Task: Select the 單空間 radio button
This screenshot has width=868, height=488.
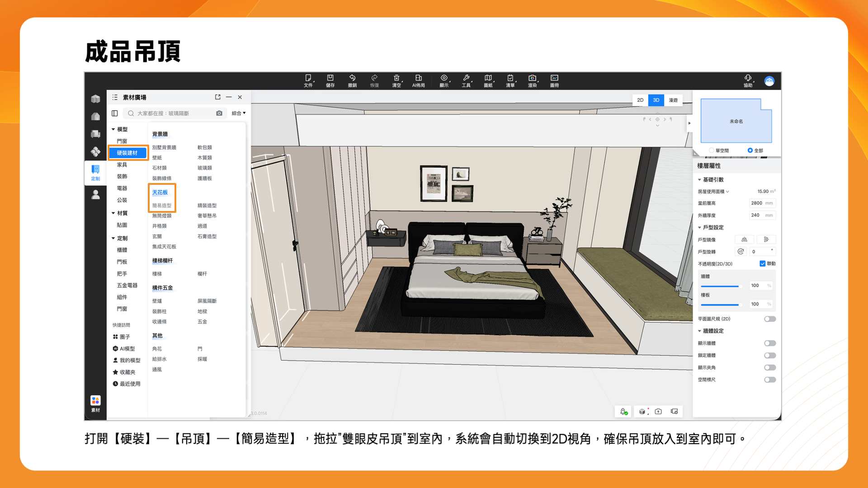Action: click(712, 150)
